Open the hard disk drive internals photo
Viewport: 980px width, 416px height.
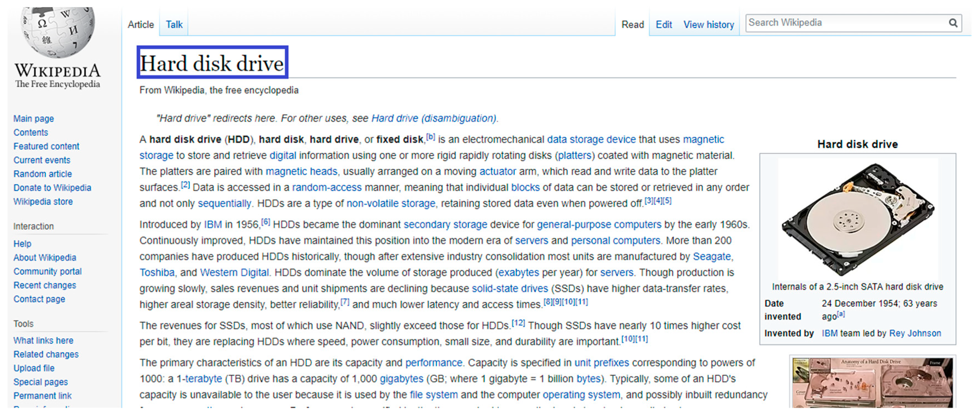(x=858, y=219)
